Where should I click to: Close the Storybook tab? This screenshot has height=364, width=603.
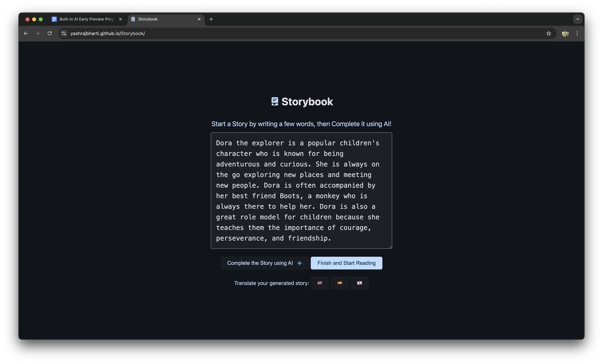click(199, 19)
